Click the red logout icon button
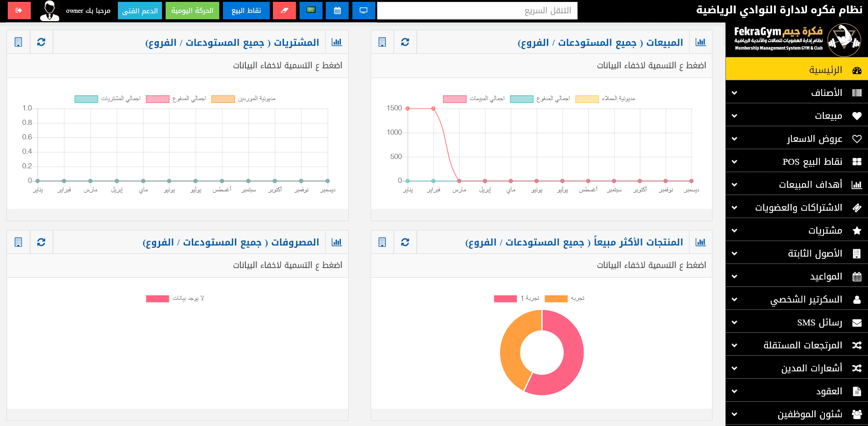The width and height of the screenshot is (868, 426). coord(19,11)
